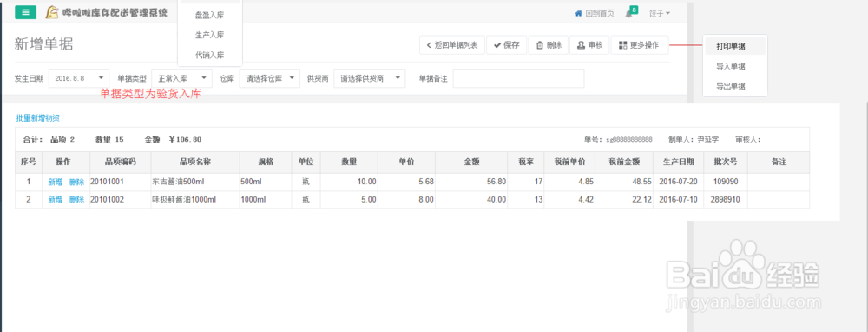Click quantity cell 10.00
The height and width of the screenshot is (332, 868).
(349, 182)
